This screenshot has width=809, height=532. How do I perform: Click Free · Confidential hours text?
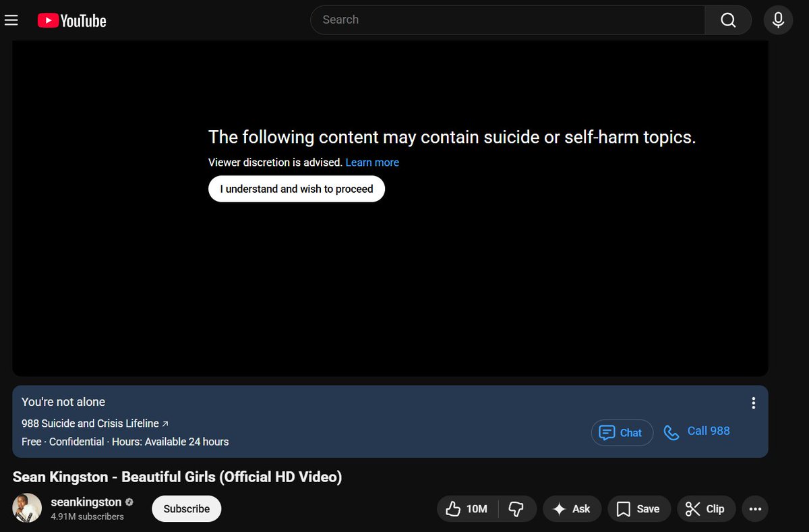point(125,442)
